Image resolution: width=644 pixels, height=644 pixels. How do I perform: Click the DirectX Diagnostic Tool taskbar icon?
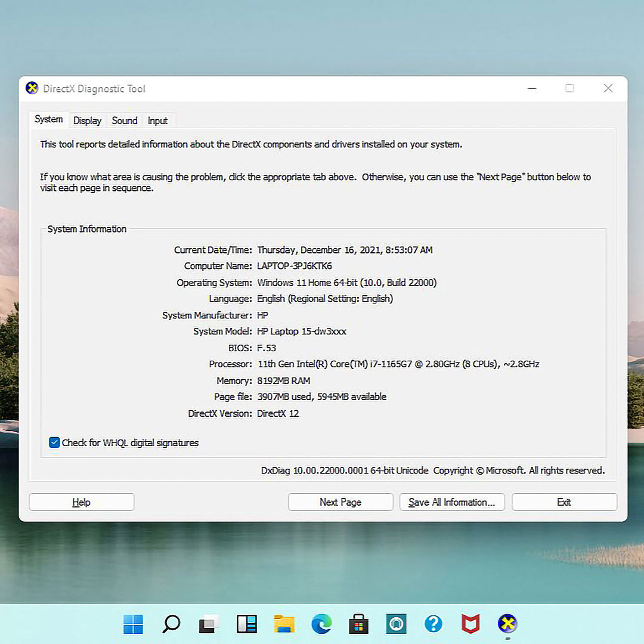[507, 624]
